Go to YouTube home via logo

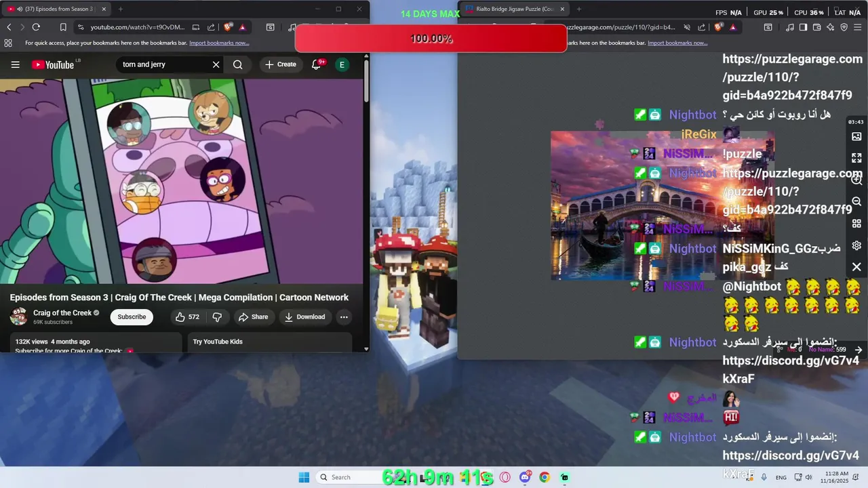[53, 64]
